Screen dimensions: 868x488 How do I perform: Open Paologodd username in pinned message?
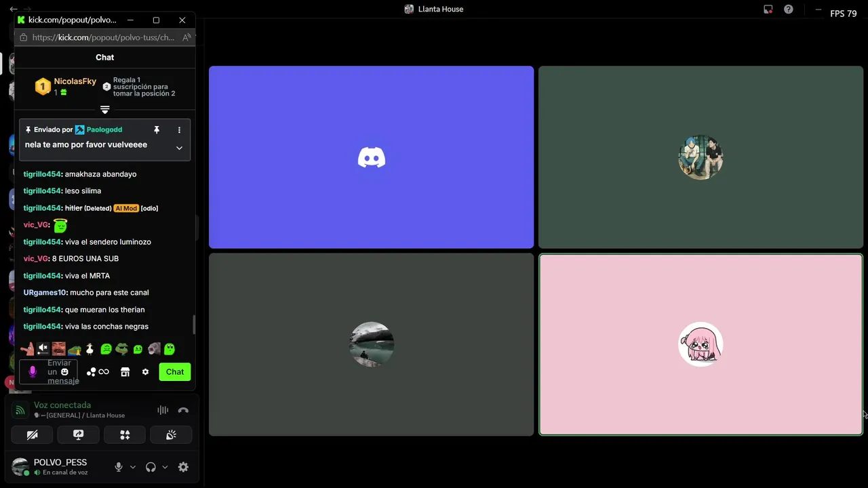104,129
